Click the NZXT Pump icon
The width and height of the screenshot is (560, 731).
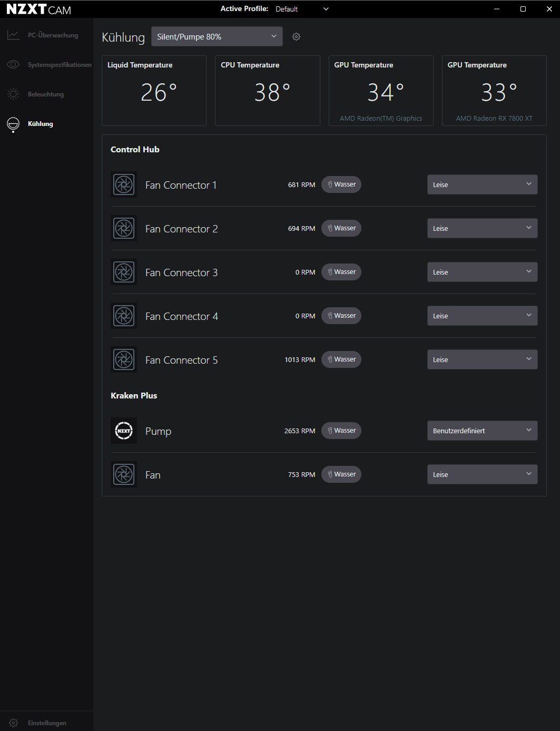(x=124, y=431)
